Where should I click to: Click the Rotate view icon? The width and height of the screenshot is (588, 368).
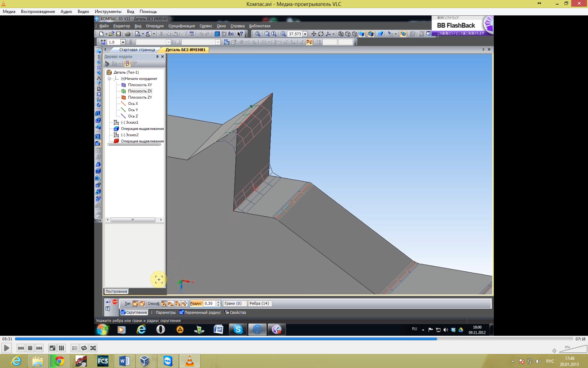tap(321, 34)
